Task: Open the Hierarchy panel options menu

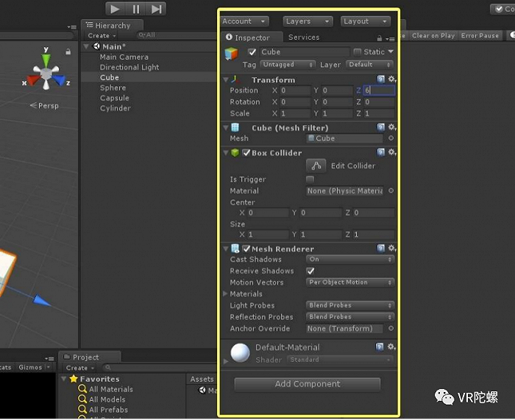Action: pyautogui.click(x=71, y=27)
